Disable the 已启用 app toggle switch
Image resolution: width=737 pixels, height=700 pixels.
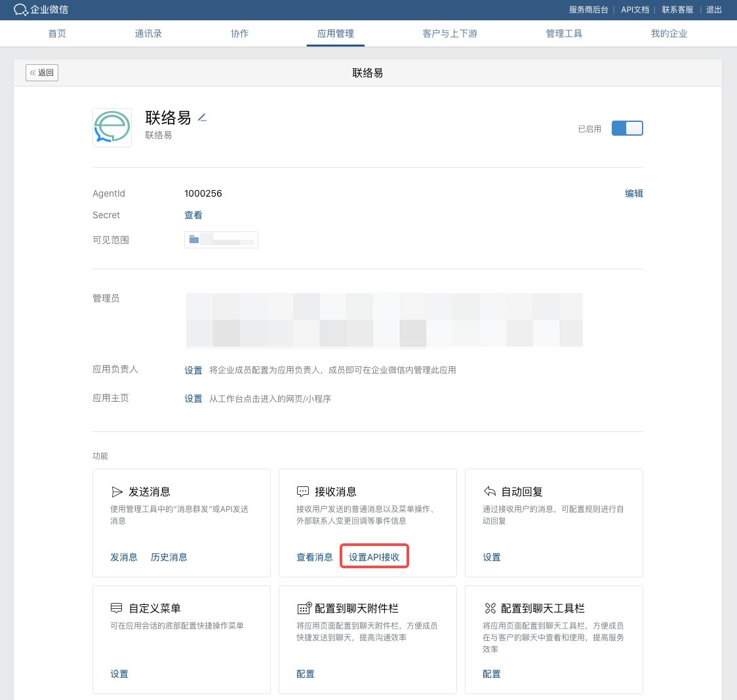tap(627, 128)
